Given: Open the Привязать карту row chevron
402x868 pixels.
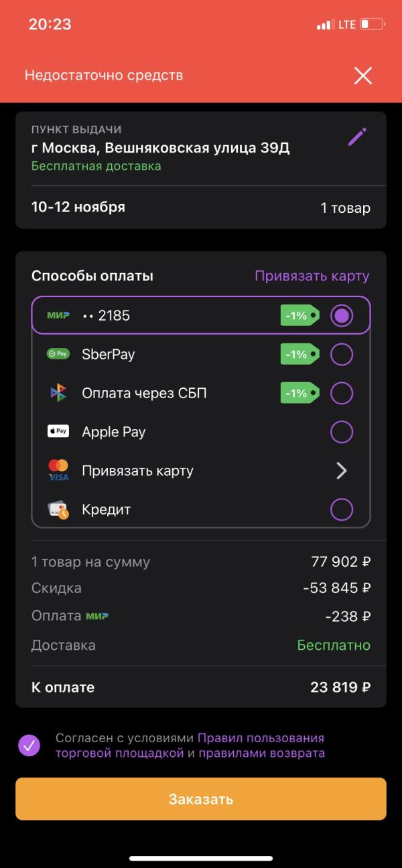Looking at the screenshot, I should point(341,470).
